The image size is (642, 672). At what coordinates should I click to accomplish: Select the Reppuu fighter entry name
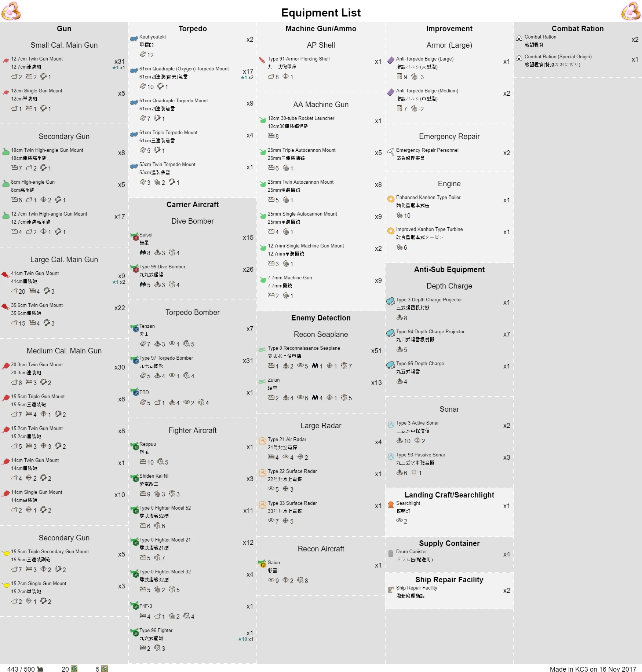147,444
